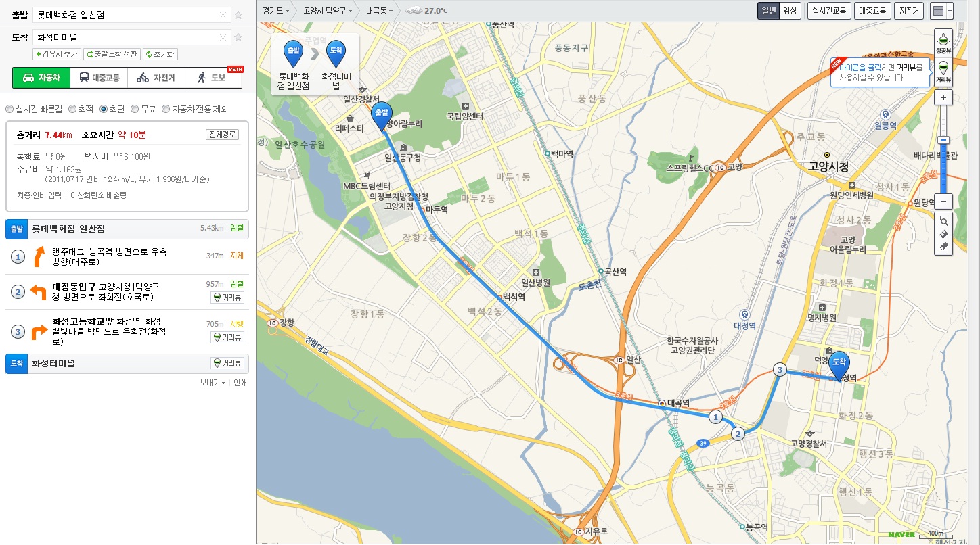980x545 pixels.
Task: Select the eraser tool on map
Action: click(943, 247)
